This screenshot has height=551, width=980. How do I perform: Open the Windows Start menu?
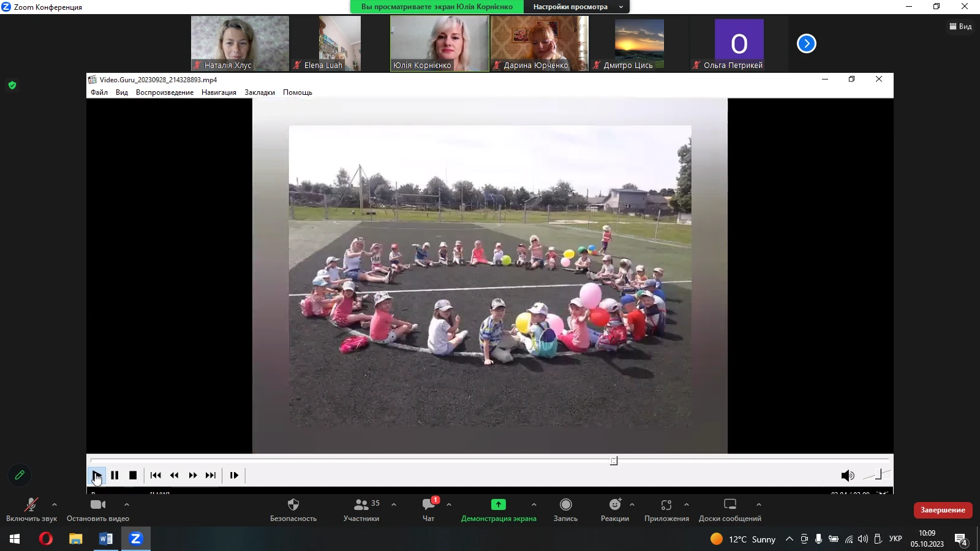(15, 539)
